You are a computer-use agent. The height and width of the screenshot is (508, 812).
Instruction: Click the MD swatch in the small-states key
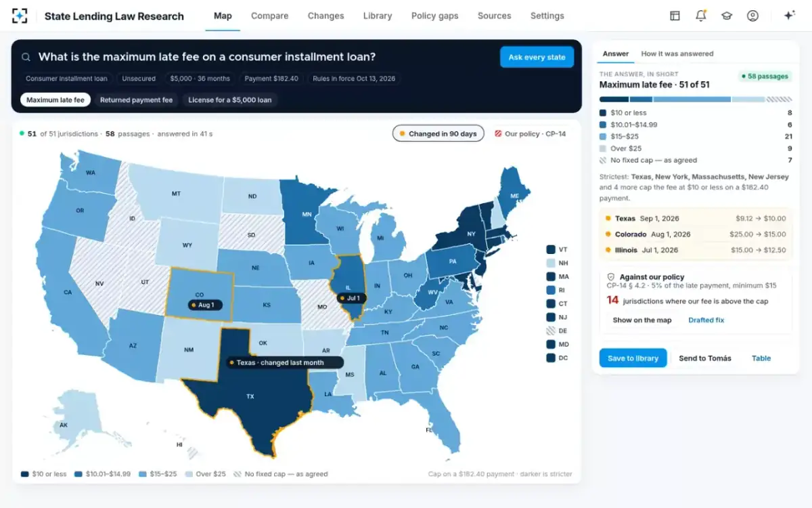tap(551, 344)
